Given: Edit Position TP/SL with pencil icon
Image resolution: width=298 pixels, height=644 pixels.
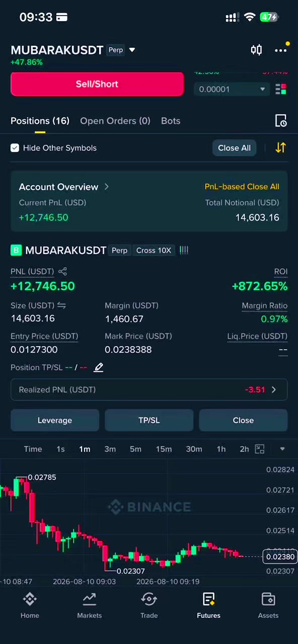Looking at the screenshot, I should [99, 367].
